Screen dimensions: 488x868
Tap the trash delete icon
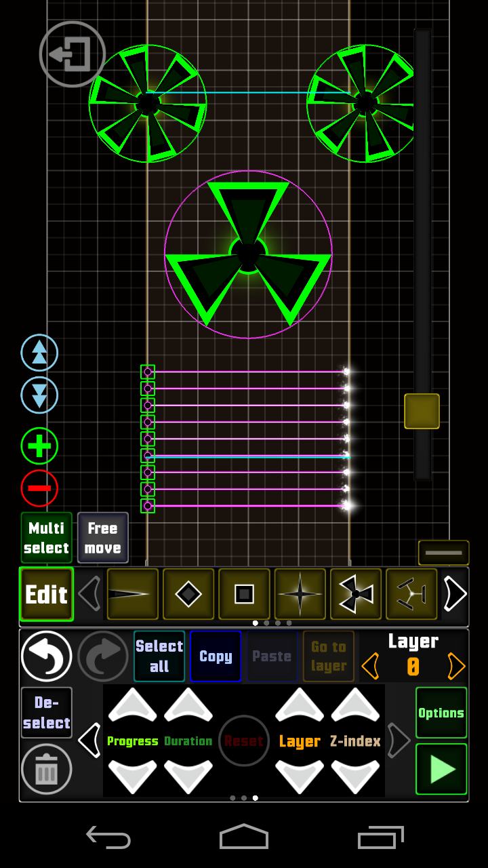46,770
